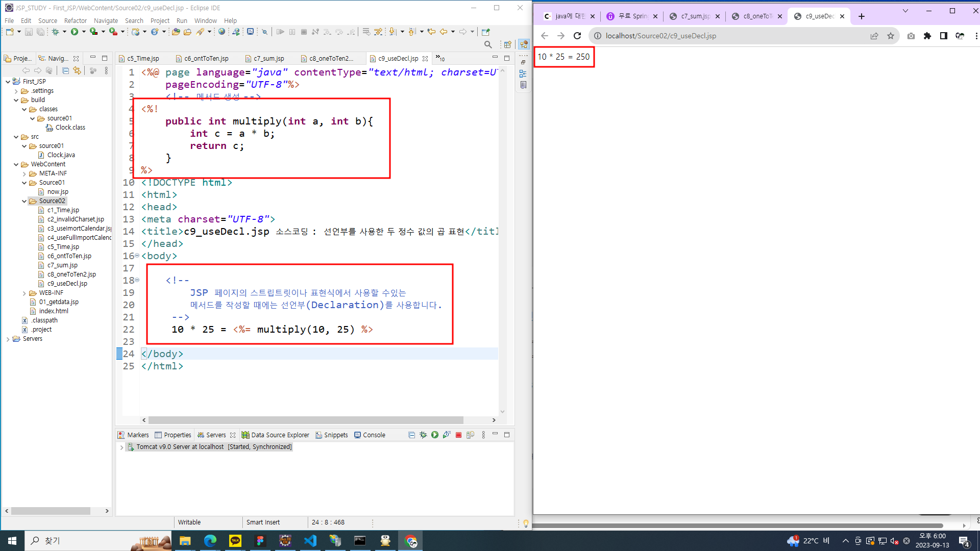Click the browser address bar URL
The width and height of the screenshot is (980, 551).
660,36
